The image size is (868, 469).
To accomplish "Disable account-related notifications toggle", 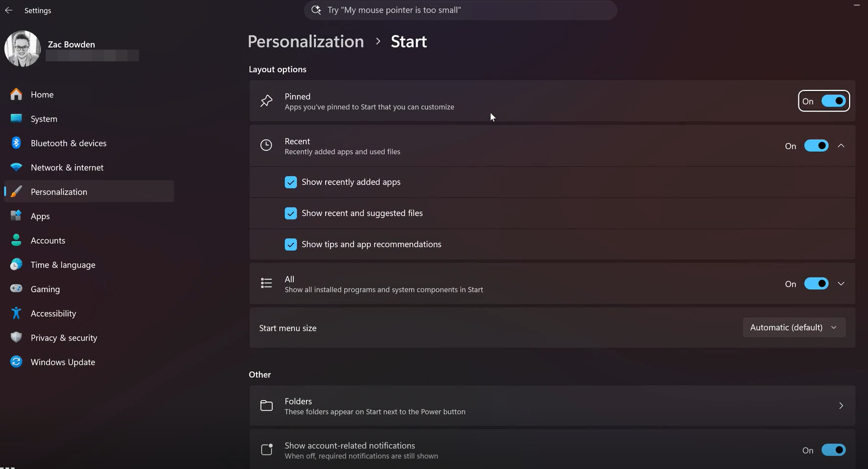I will (x=833, y=450).
